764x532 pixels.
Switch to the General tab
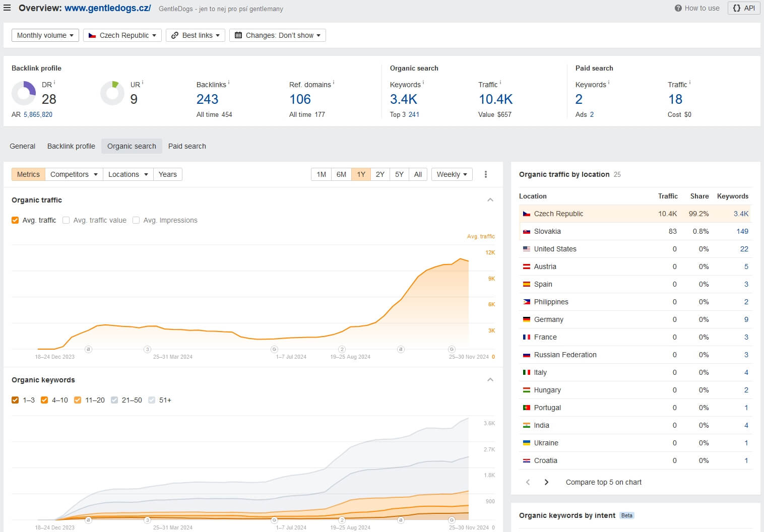[23, 146]
